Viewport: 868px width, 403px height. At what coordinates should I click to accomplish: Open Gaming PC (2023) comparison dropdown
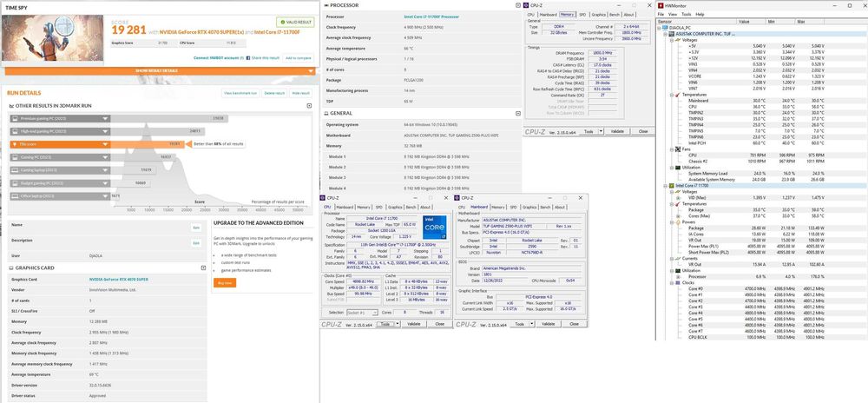coord(105,157)
